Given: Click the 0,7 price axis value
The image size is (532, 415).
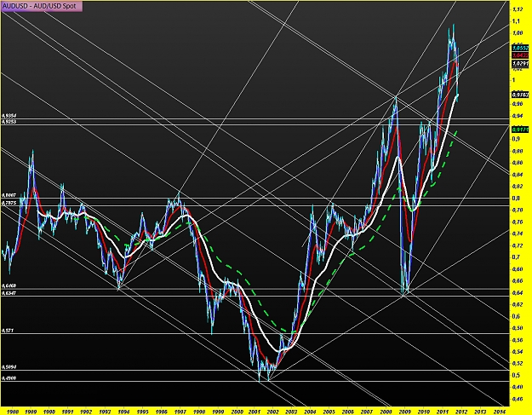Looking at the screenshot, I should coord(516,257).
